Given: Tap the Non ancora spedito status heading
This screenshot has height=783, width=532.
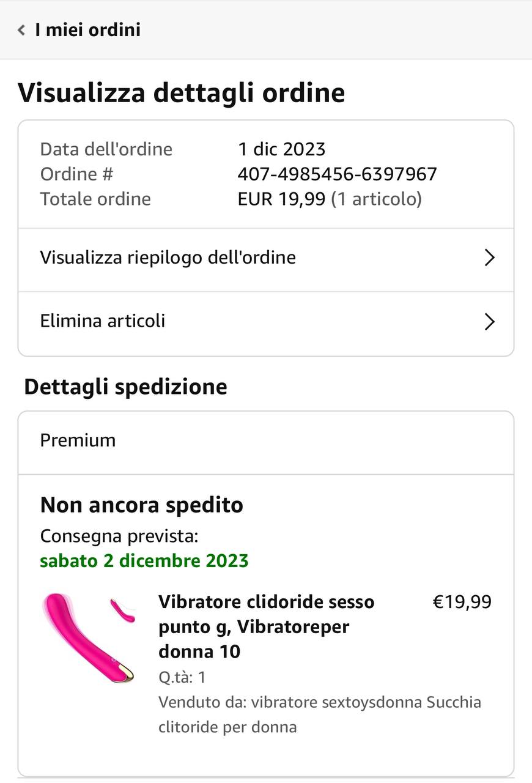Looking at the screenshot, I should 142,505.
